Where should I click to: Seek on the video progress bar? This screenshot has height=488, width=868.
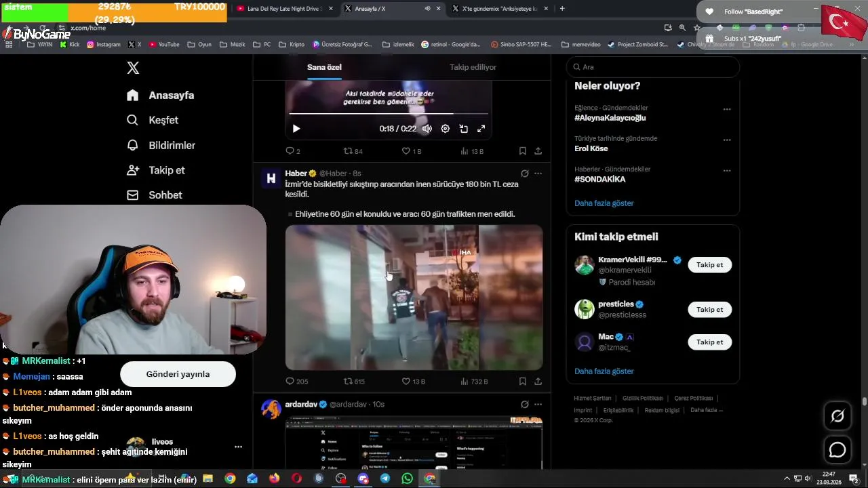coord(389,114)
